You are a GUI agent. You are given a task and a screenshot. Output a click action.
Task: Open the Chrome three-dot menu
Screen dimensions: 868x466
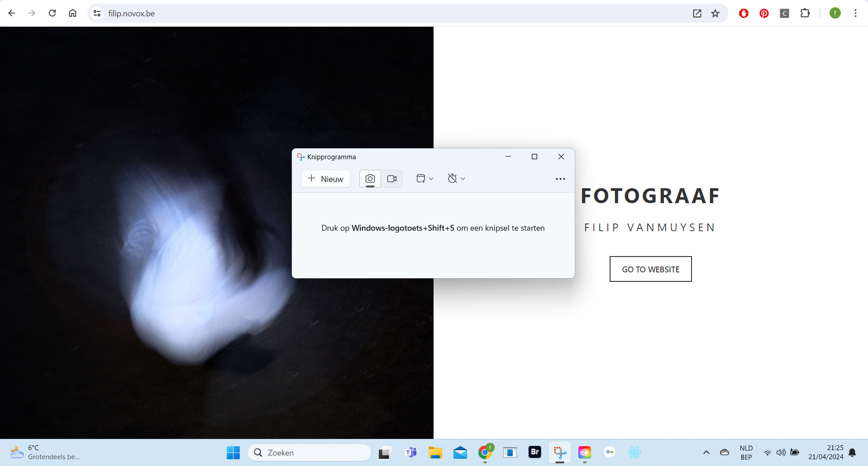click(855, 13)
